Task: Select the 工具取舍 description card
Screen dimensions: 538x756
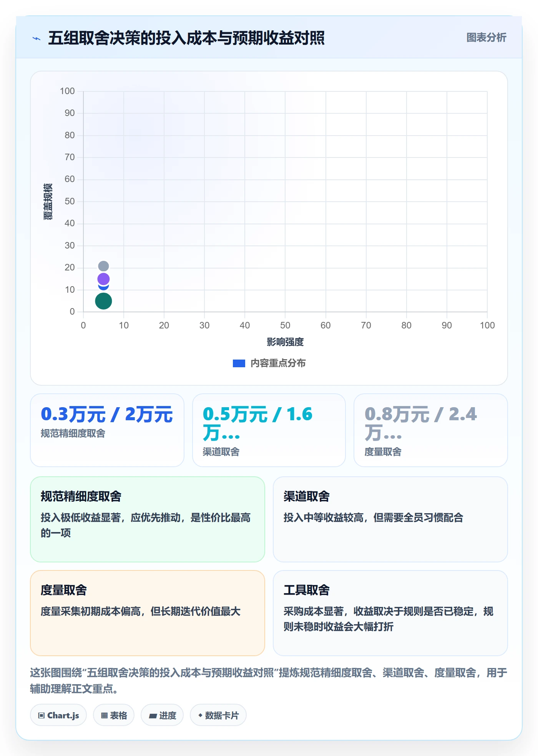Action: (x=390, y=613)
